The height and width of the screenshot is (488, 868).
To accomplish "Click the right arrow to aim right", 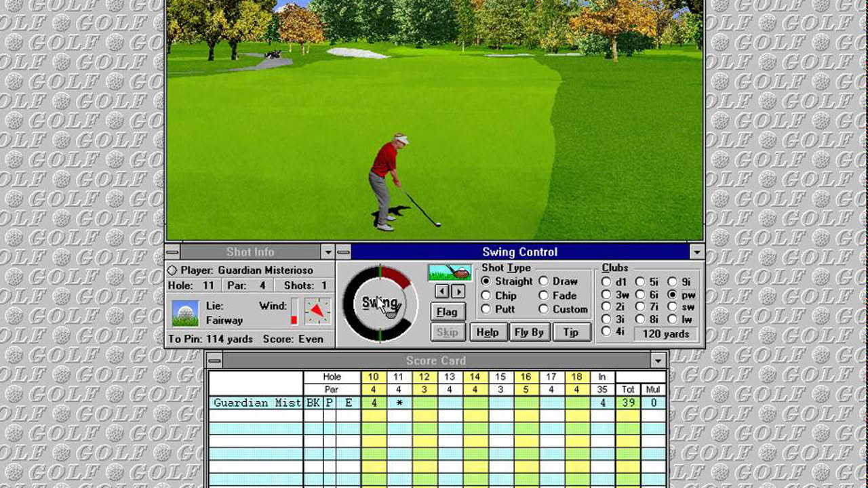I will click(x=458, y=291).
